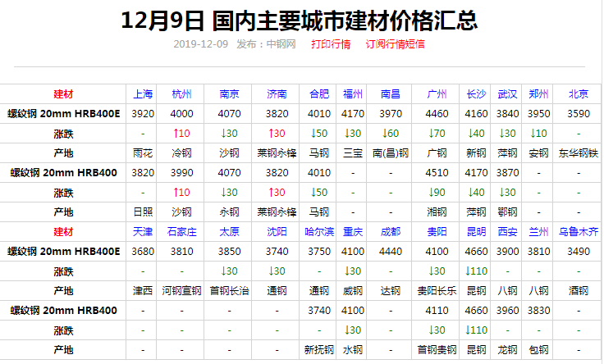Select the ↓70 change value
The image size is (604, 364).
437,134
